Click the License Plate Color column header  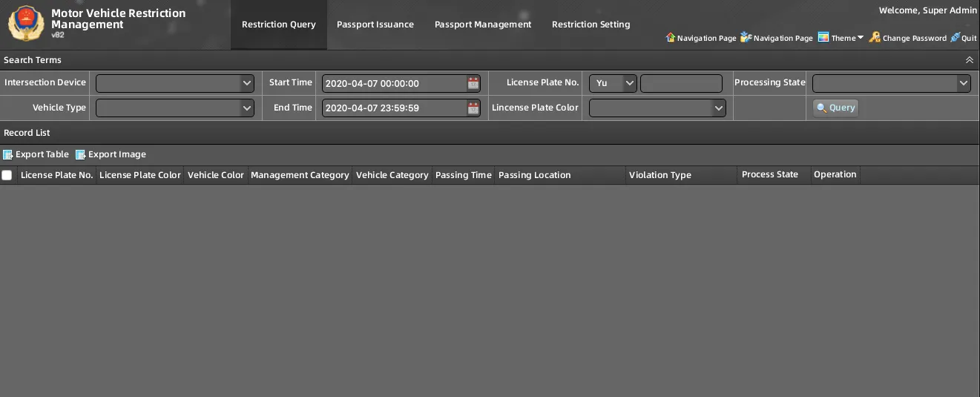coord(140,175)
